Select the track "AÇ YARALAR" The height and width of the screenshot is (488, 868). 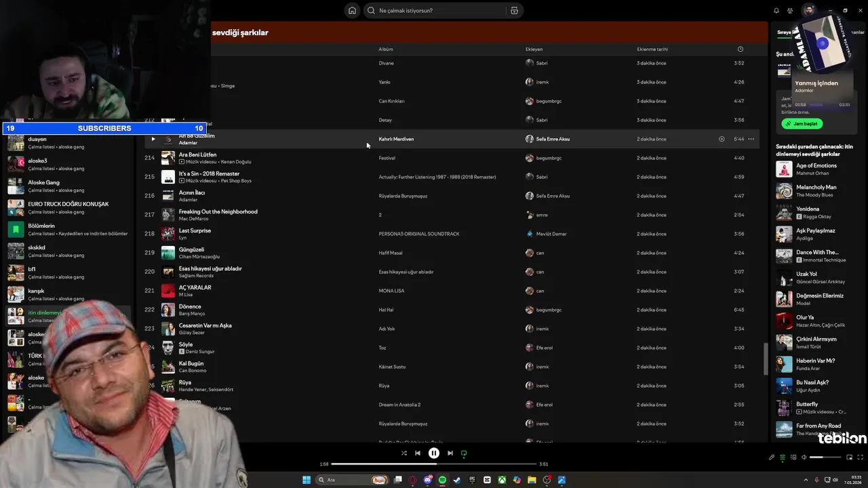click(x=195, y=287)
